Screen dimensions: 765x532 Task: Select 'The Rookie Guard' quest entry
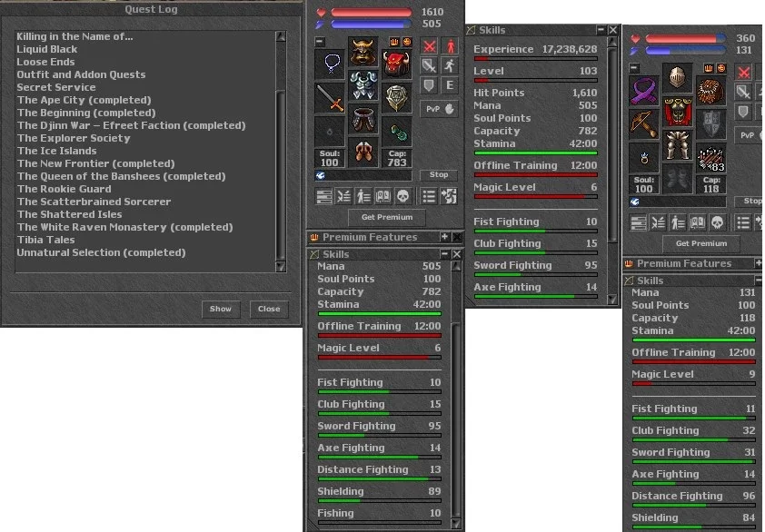tap(64, 189)
